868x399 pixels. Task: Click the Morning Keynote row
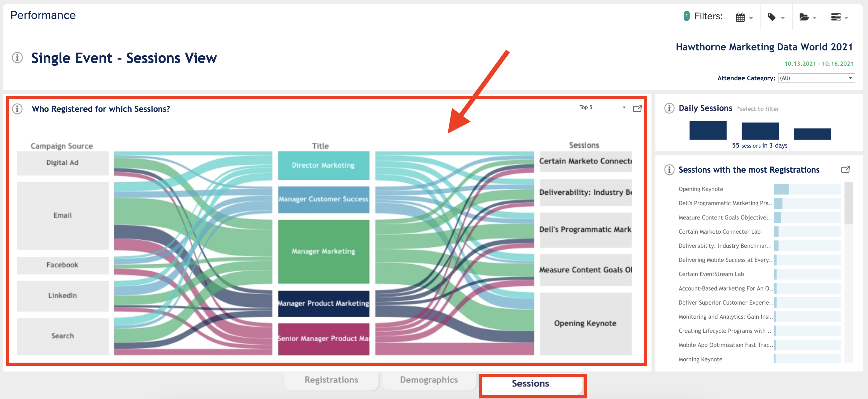(759, 359)
